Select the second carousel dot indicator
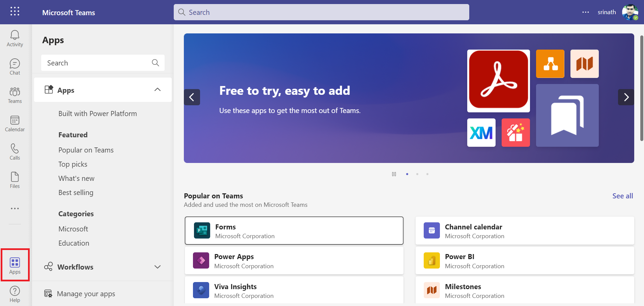The height and width of the screenshot is (306, 644). [x=417, y=174]
